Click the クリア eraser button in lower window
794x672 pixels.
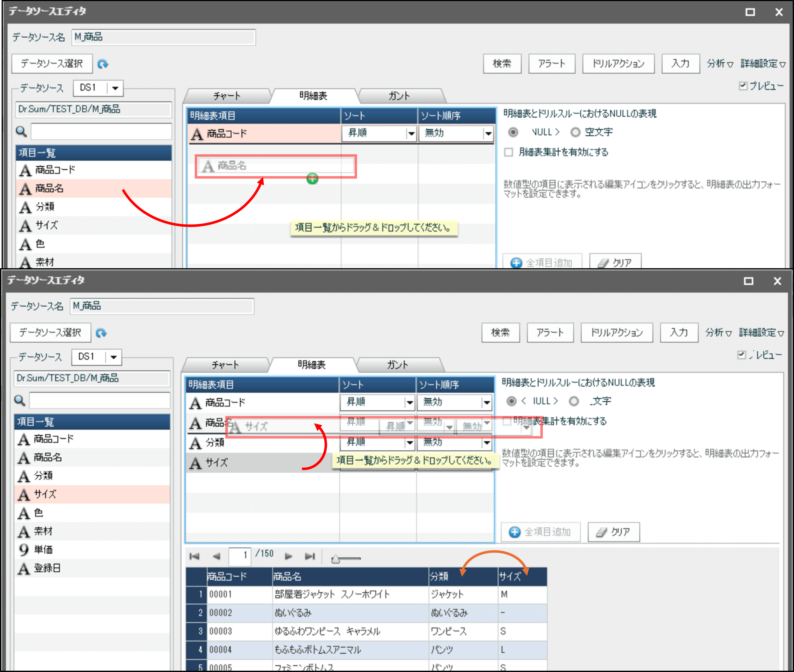point(613,532)
